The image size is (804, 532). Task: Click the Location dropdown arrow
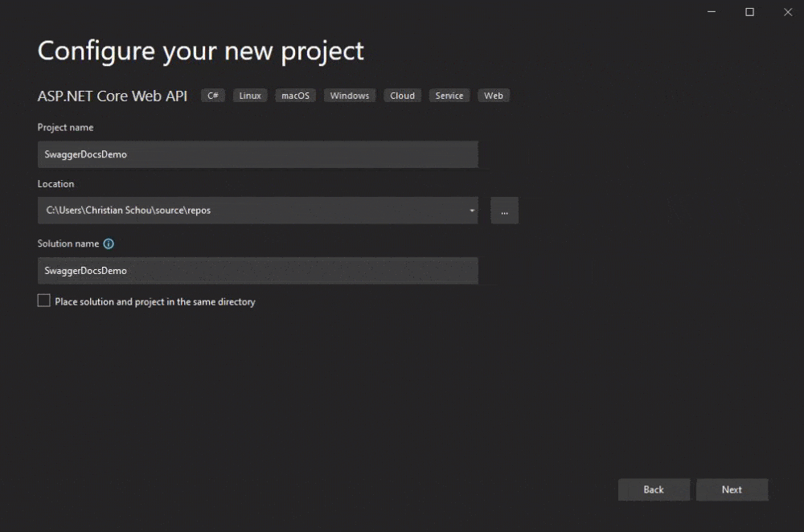(471, 211)
